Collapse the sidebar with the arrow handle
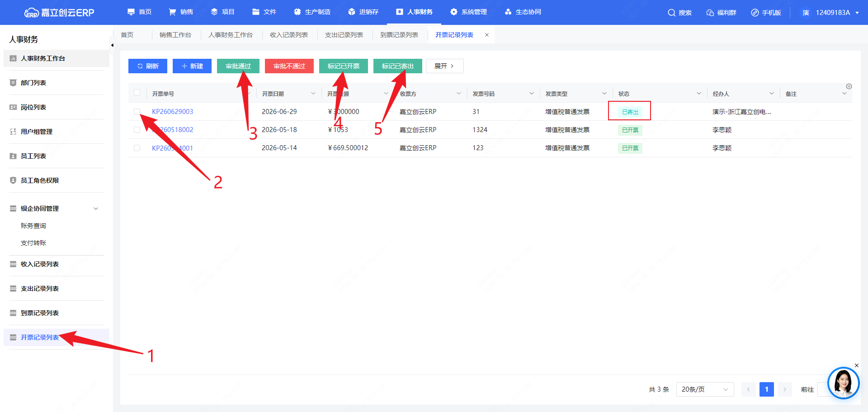The height and width of the screenshot is (412, 868). pos(112,45)
